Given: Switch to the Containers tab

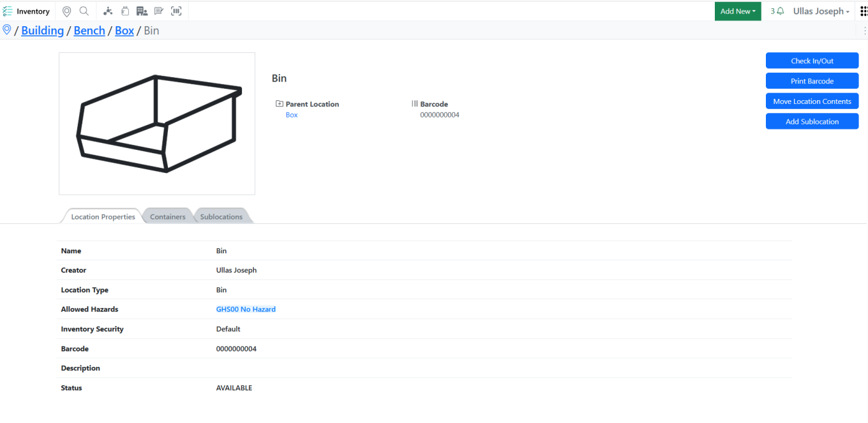Looking at the screenshot, I should [x=168, y=216].
